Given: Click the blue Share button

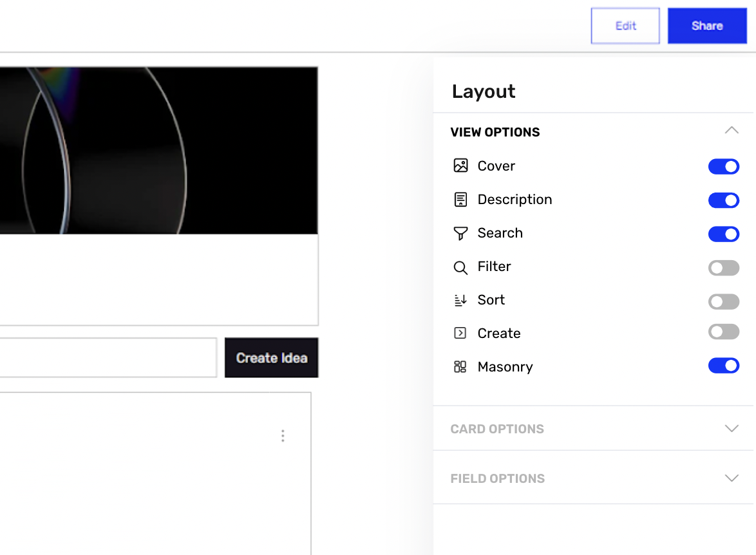Looking at the screenshot, I should point(706,25).
